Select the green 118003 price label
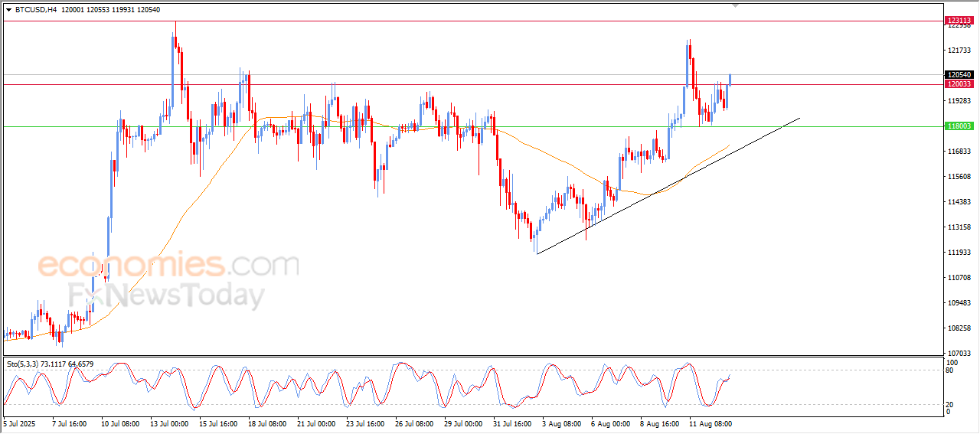Image resolution: width=980 pixels, height=434 pixels. click(959, 126)
